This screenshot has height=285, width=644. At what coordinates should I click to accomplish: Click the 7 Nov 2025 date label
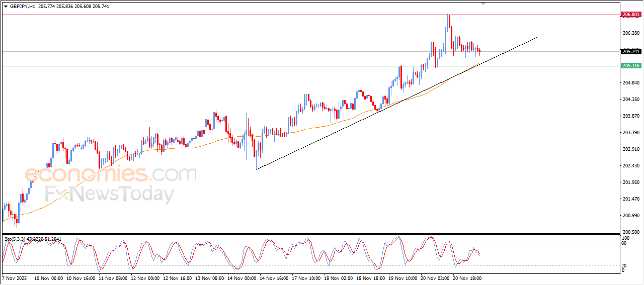pos(16,277)
